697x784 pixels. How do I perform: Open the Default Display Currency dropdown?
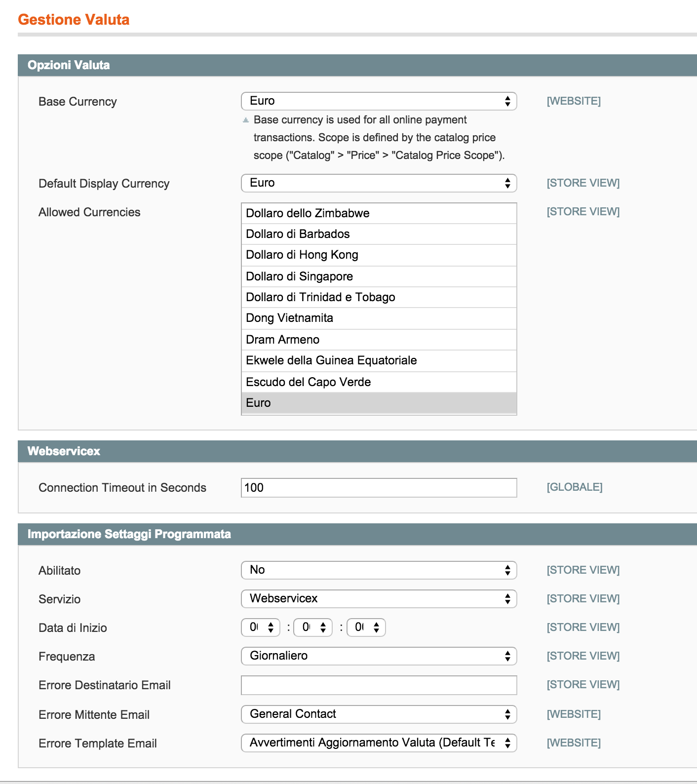pyautogui.click(x=378, y=183)
